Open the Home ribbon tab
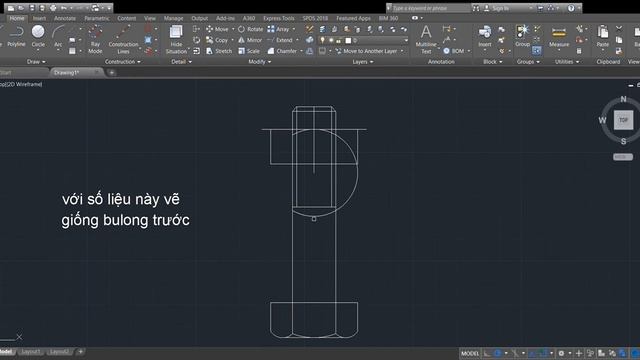This screenshot has height=360, width=640. [x=17, y=18]
